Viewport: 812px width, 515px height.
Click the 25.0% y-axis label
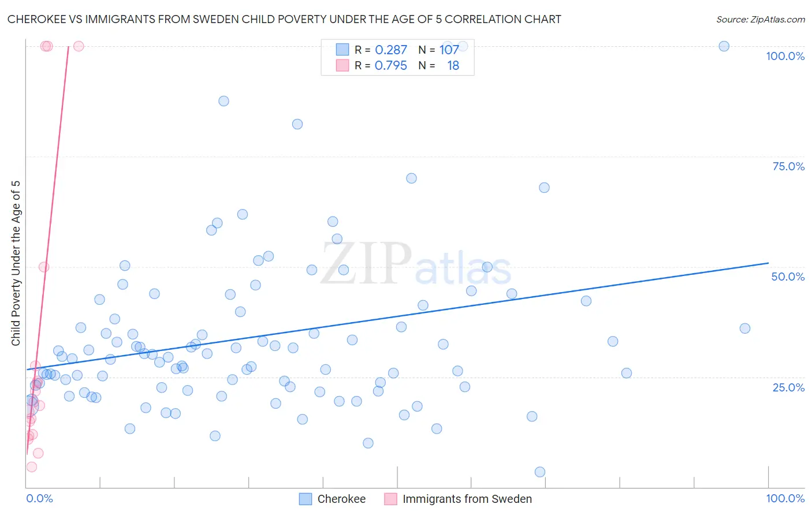[x=788, y=387]
